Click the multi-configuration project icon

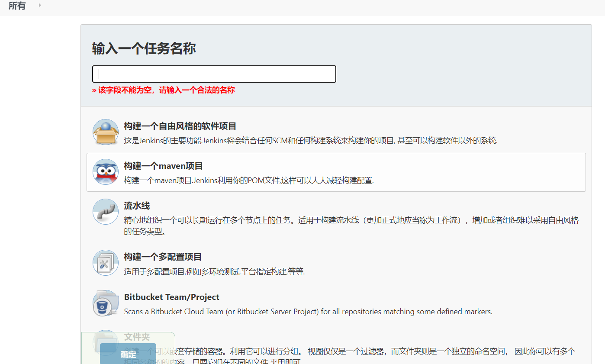point(106,263)
